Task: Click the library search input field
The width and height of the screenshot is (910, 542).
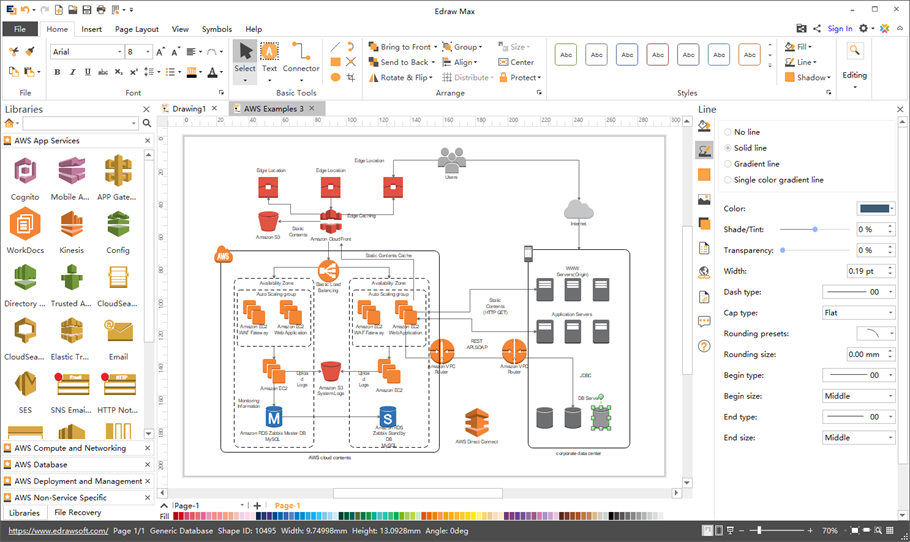Action: point(80,123)
